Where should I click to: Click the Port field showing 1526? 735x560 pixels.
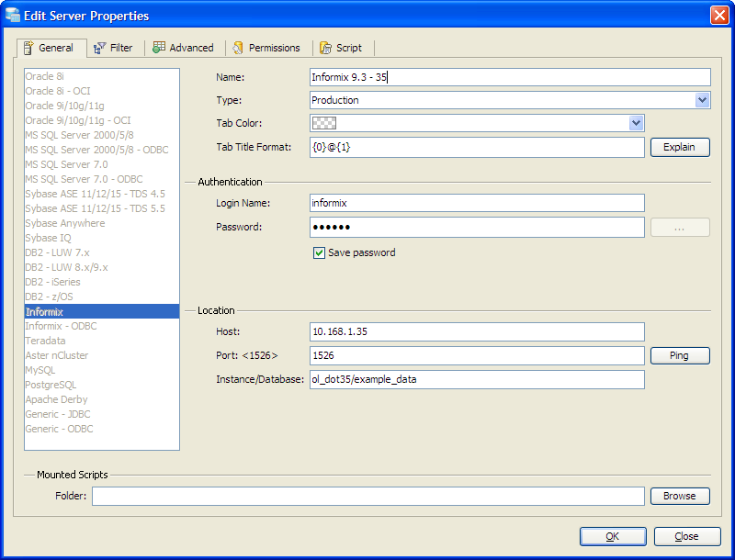(477, 355)
